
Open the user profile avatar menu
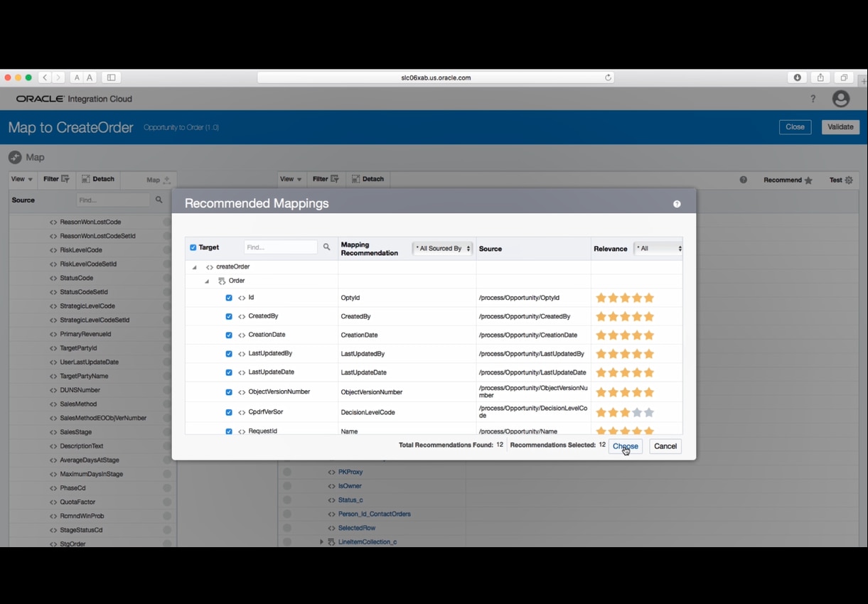[841, 99]
